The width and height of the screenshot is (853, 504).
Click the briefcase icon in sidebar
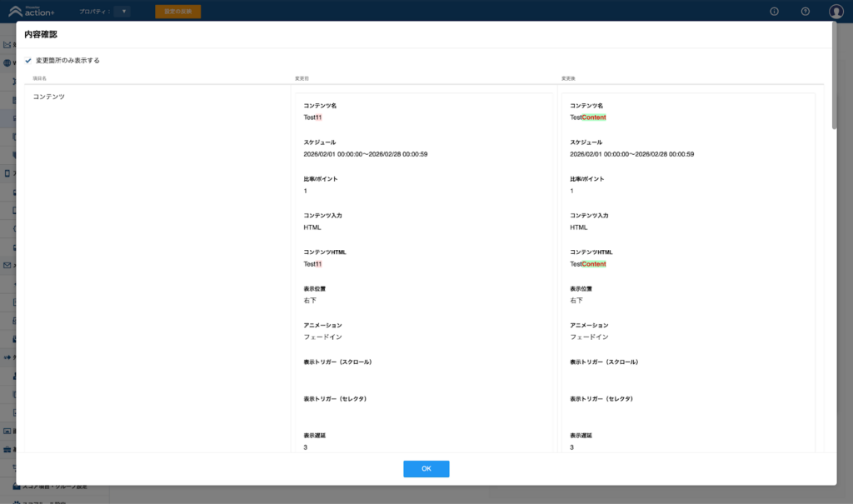click(7, 449)
